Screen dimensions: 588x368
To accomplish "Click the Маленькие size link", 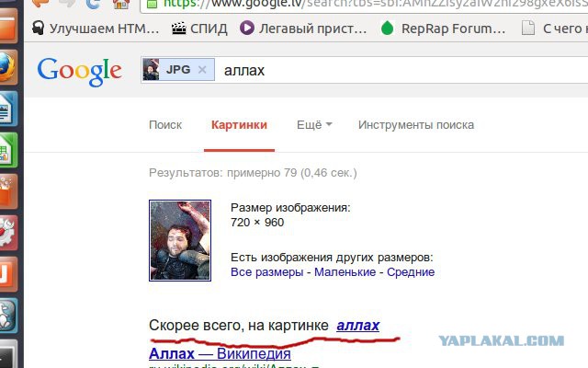I will [x=345, y=272].
